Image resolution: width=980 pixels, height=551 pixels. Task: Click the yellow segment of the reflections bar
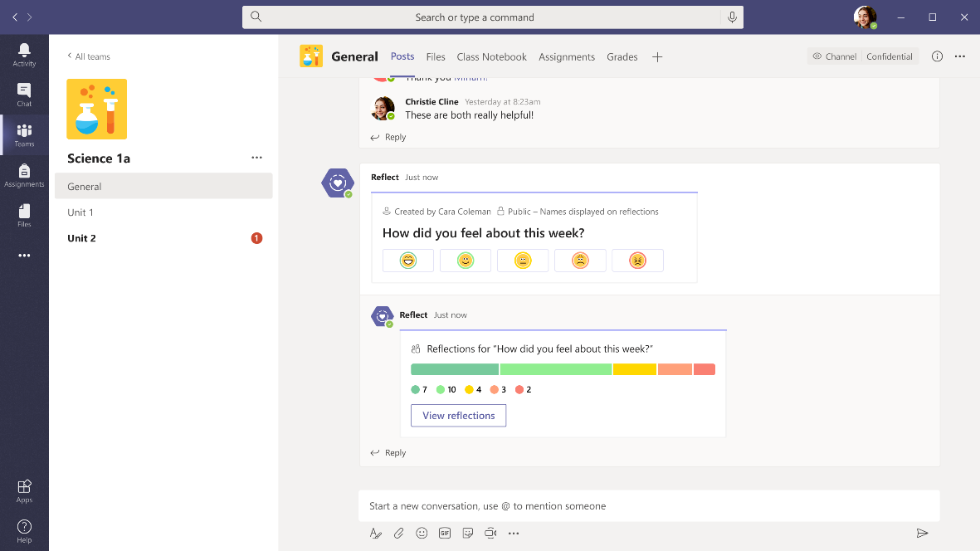[634, 368]
